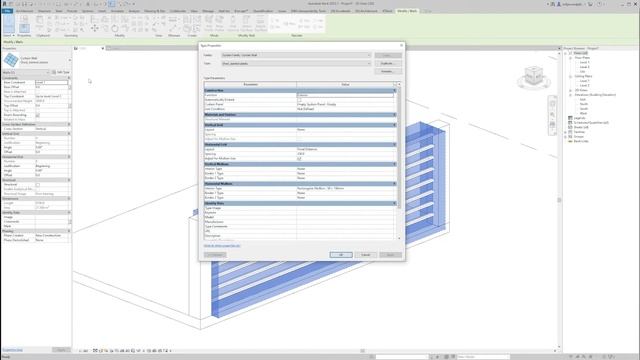
Task: Click the Horizontal Mullions Interior Type value
Action: (x=345, y=189)
